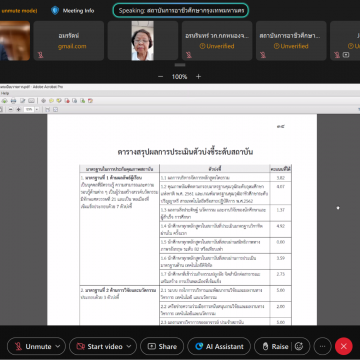Click the Edit document icon in Acrobat toolbar

(x=22, y=100)
